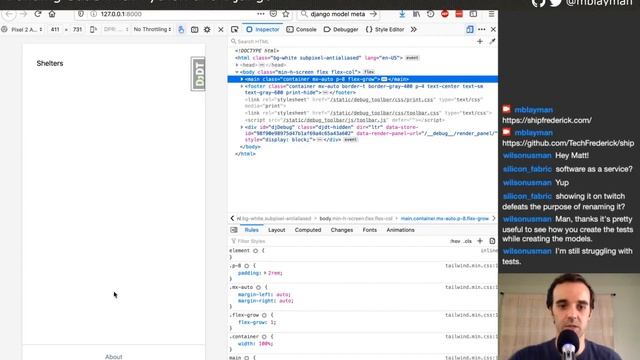Toggle .hov pseudo-class panel
640x360 pixels.
pyautogui.click(x=455, y=241)
